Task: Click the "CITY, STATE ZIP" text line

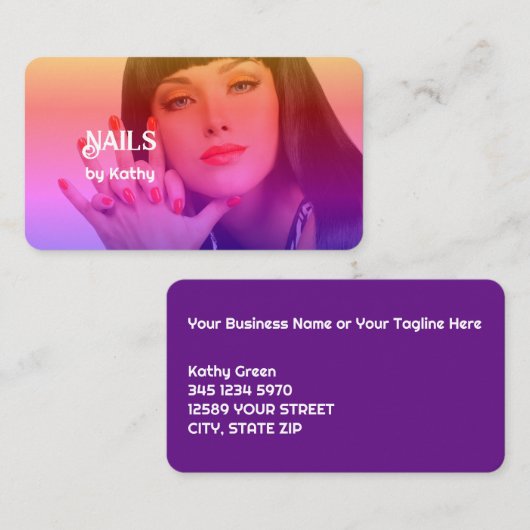Action: [245, 429]
